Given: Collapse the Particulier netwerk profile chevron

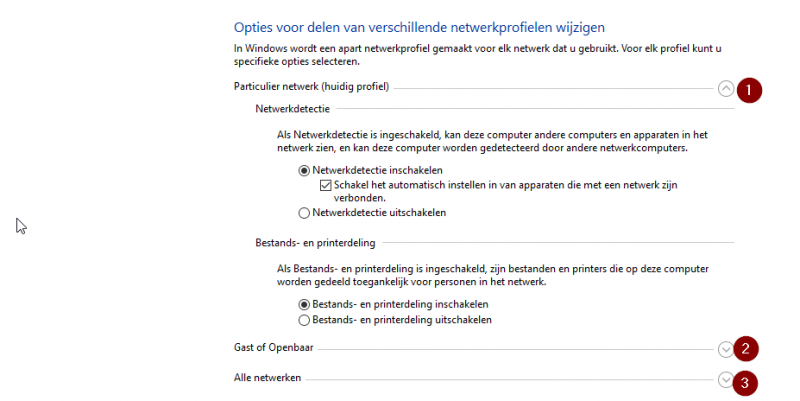Looking at the screenshot, I should (726, 88).
